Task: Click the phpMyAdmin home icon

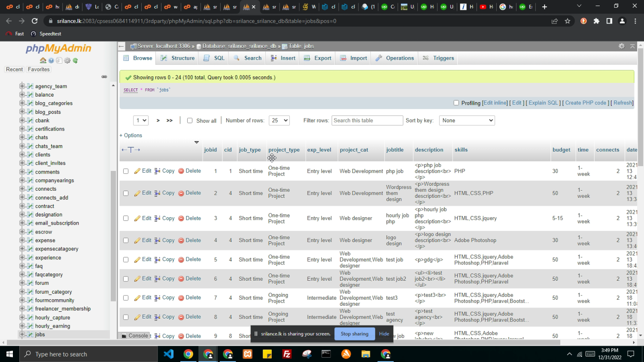Action: [x=43, y=61]
